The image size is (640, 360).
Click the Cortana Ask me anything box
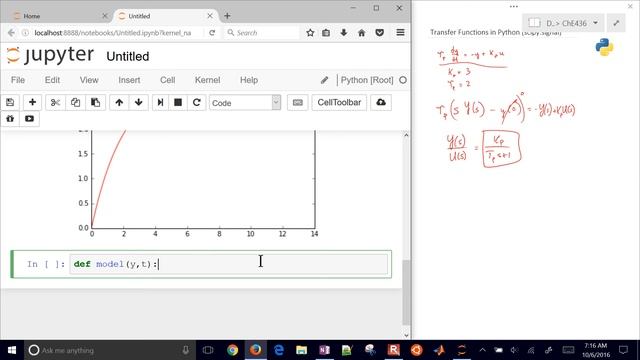pyautogui.click(x=110, y=350)
